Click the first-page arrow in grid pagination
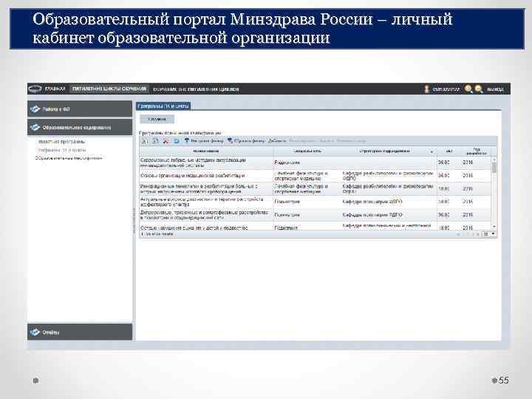532x399 pixels. (459, 234)
